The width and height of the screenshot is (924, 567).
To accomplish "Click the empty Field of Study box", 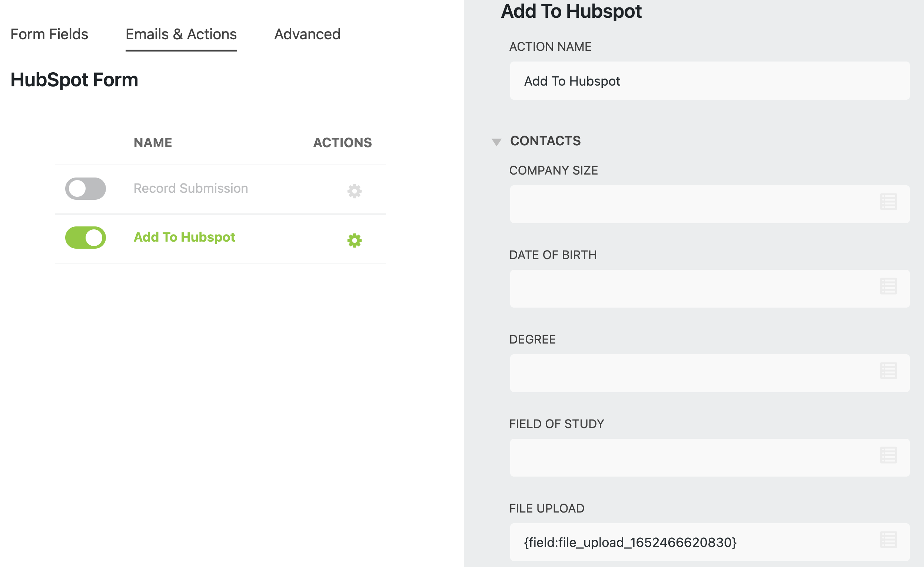I will pos(694,457).
